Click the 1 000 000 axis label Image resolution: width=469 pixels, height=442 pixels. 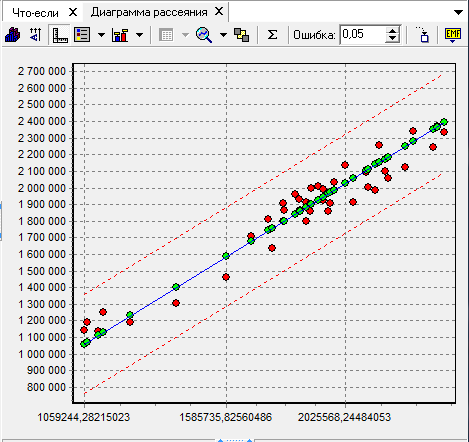42,354
